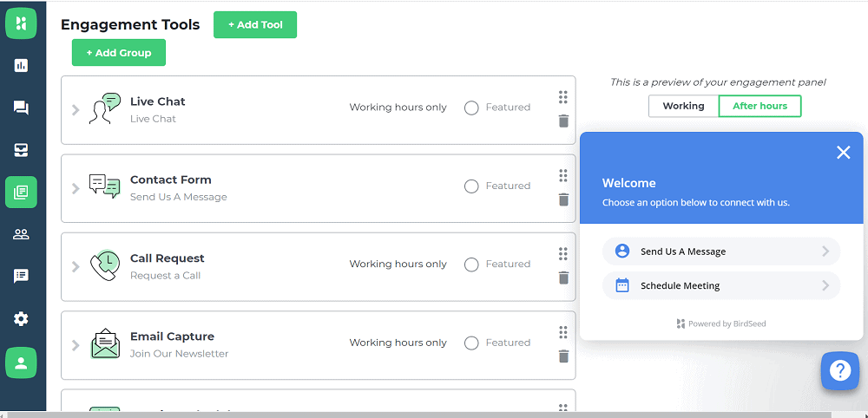Click the Email Capture envelope icon
The image size is (868, 418).
pyautogui.click(x=105, y=343)
